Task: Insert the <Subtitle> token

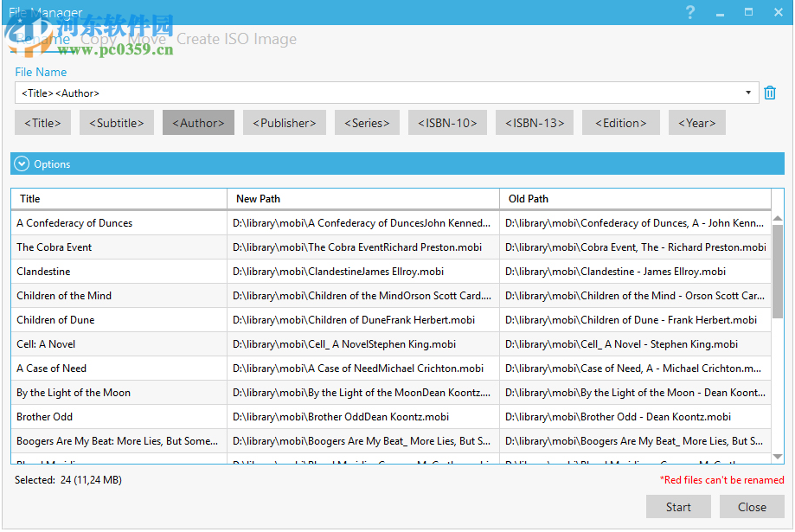Action: pyautogui.click(x=116, y=122)
